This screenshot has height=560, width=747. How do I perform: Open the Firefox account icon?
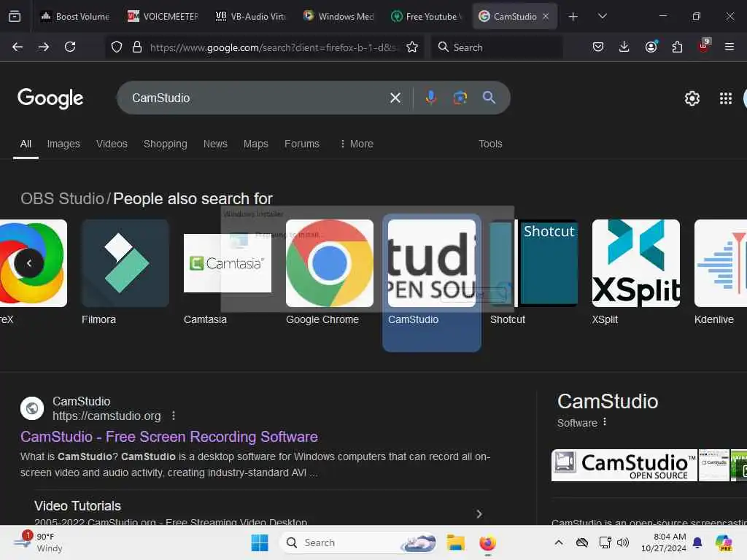(651, 47)
